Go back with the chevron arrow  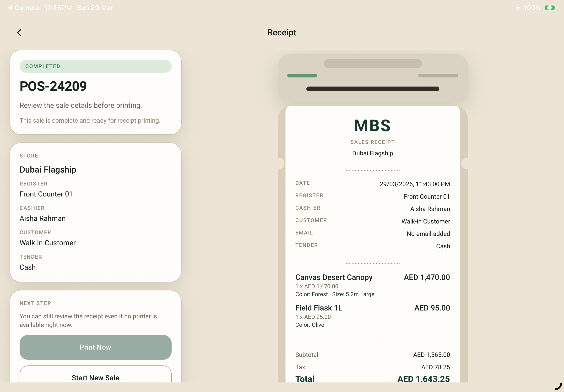(x=19, y=33)
